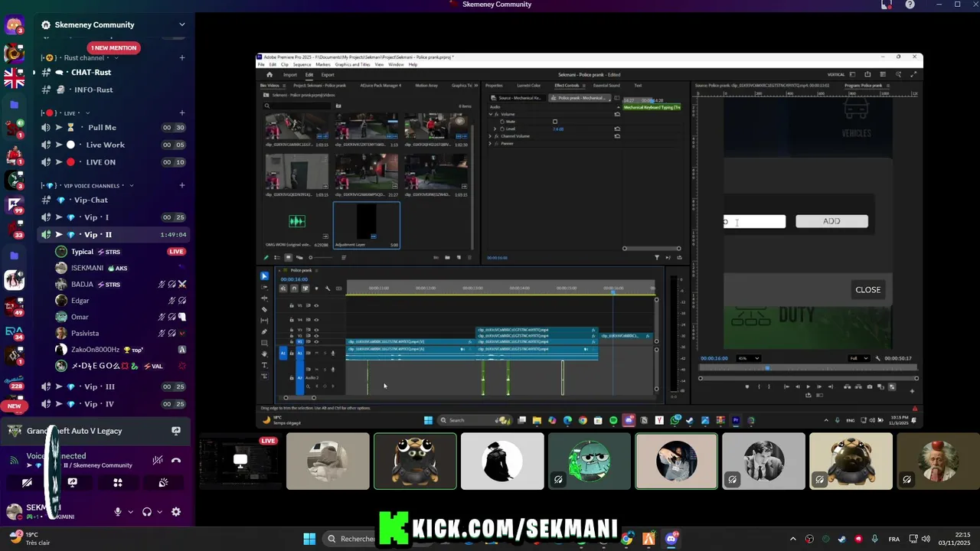980x551 pixels.
Task: Open the Sequence menu in Premiere
Action: (302, 64)
